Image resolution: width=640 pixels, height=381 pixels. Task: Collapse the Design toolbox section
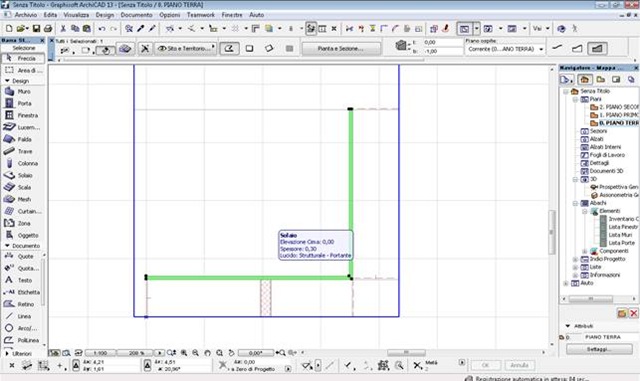click(x=7, y=81)
